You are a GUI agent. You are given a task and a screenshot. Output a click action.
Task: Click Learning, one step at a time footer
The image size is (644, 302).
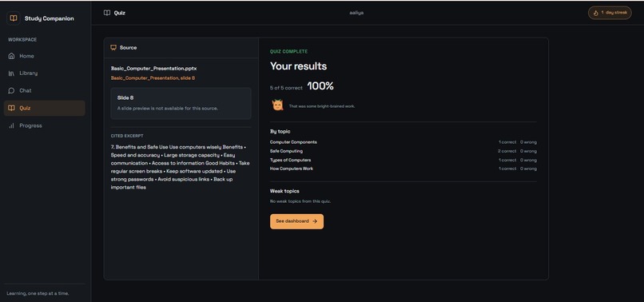38,293
